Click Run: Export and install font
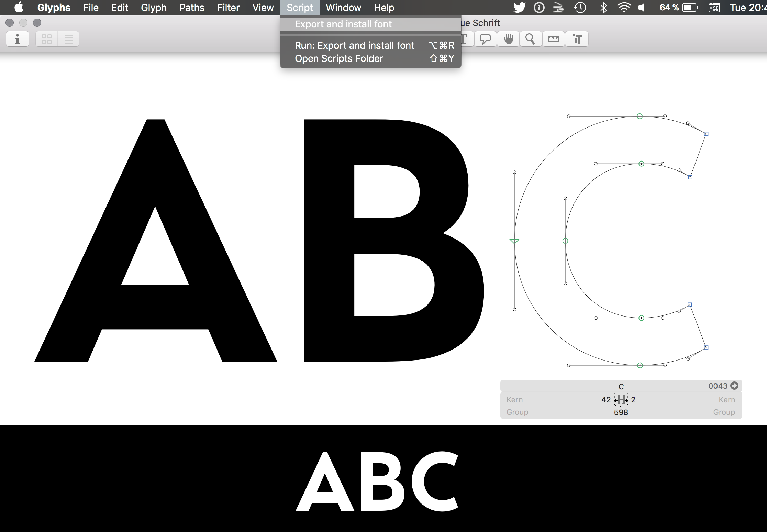 click(354, 45)
